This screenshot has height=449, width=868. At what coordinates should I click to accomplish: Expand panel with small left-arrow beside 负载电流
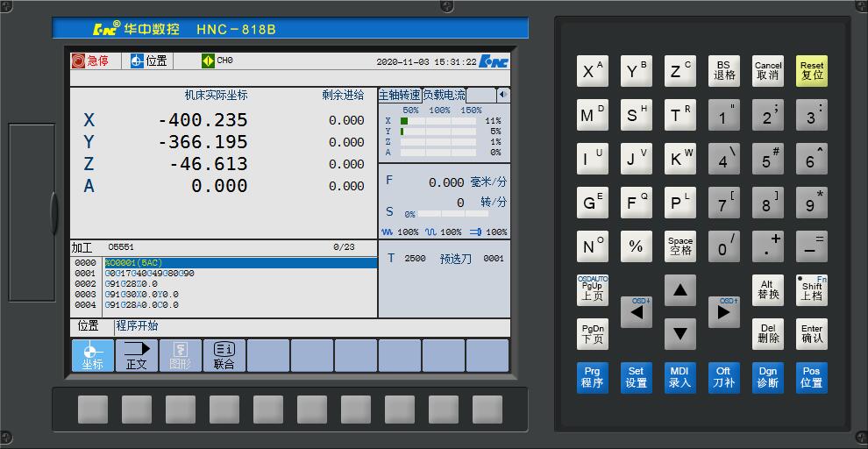coord(502,95)
